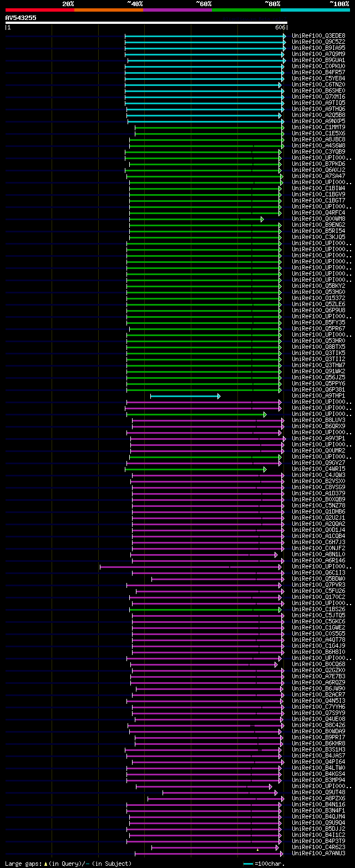Pick the UniRef100_A9THP1 label
The height and width of the screenshot is (868, 355).
tap(318, 395)
